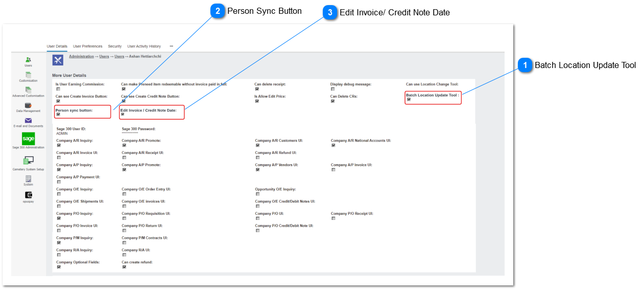This screenshot has height=290, width=644.
Task: Enable Company O/E Inquiry checkbox
Action: (x=59, y=194)
